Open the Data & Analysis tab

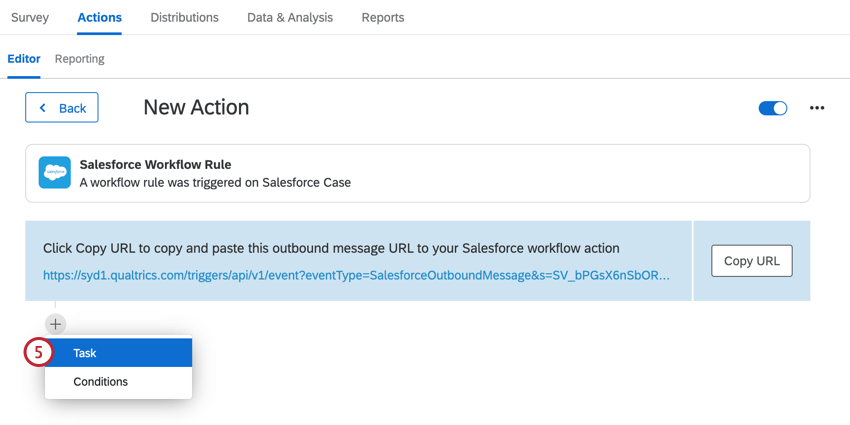click(x=290, y=17)
